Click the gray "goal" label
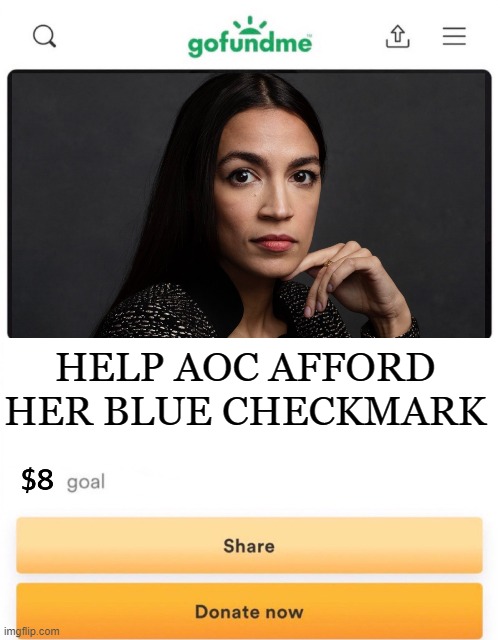 [86, 482]
